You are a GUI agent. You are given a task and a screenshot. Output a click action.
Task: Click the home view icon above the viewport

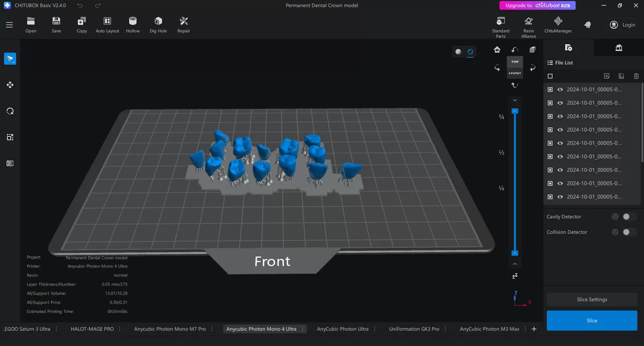pos(497,49)
